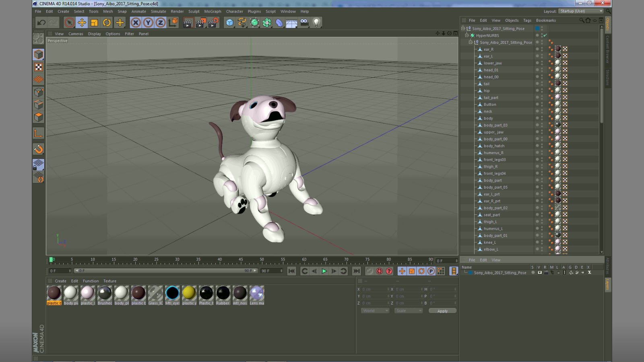This screenshot has height=362, width=644.
Task: Open the Character menu
Action: coord(234,11)
